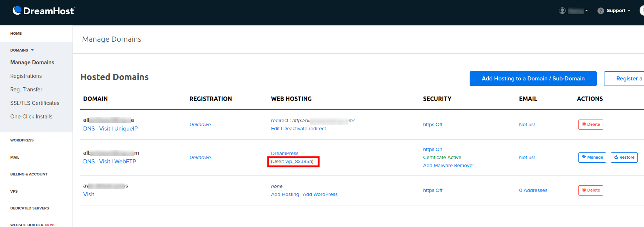Screen dimensions: 644x227
Task: Click https Off for first domain
Action: 433,125
